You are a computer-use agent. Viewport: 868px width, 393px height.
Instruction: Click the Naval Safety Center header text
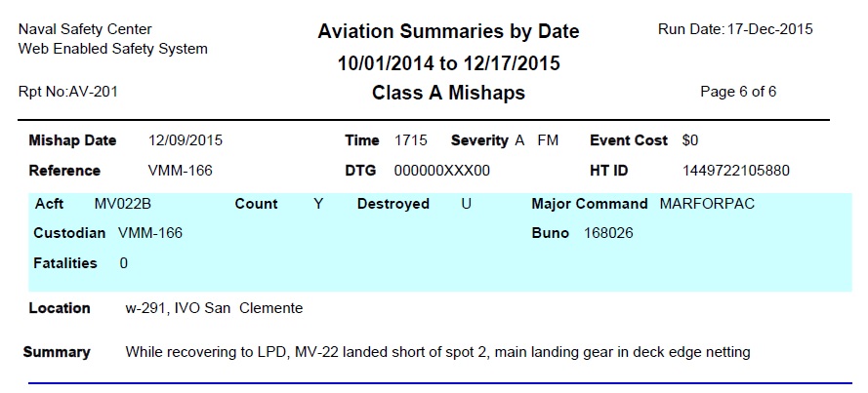[x=85, y=28]
